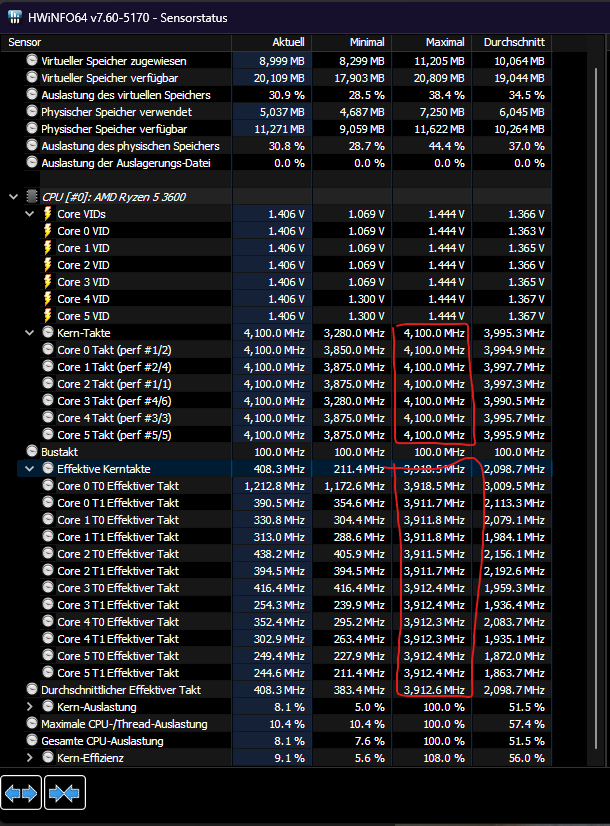The width and height of the screenshot is (610, 826).
Task: Click the Maximal column header
Action: (x=432, y=42)
